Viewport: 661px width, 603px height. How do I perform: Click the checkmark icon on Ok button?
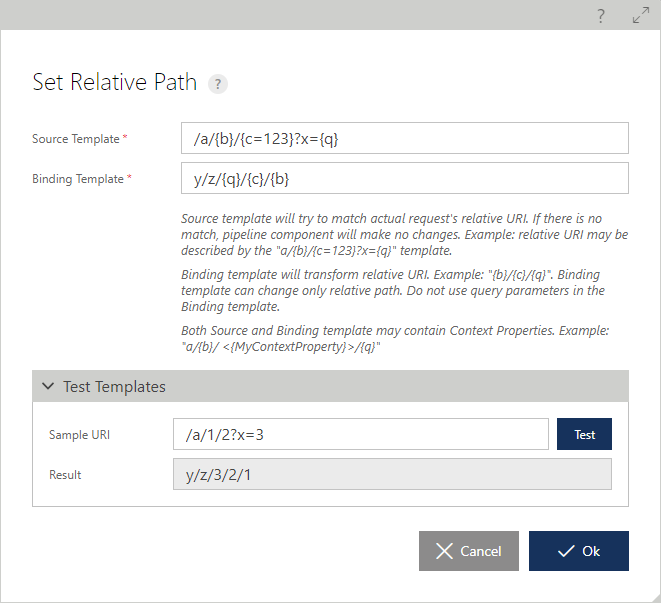(566, 551)
